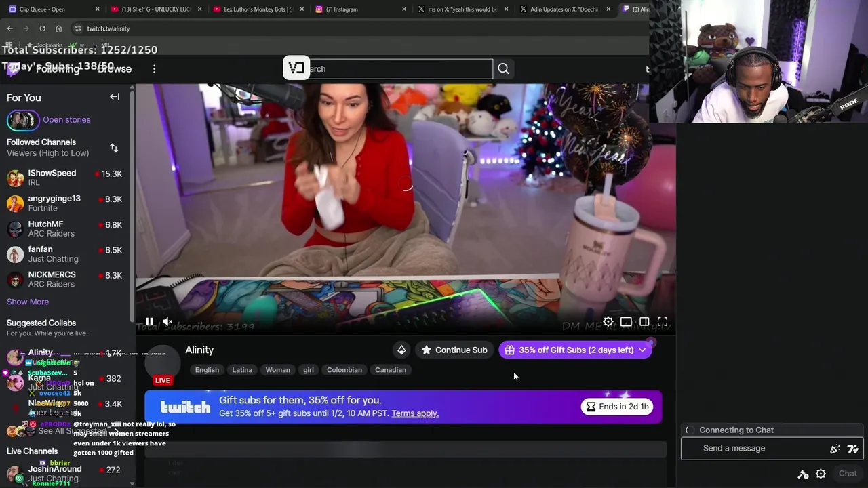This screenshot has height=488, width=868.
Task: Open JoshinAround live channel
Action: 64,473
